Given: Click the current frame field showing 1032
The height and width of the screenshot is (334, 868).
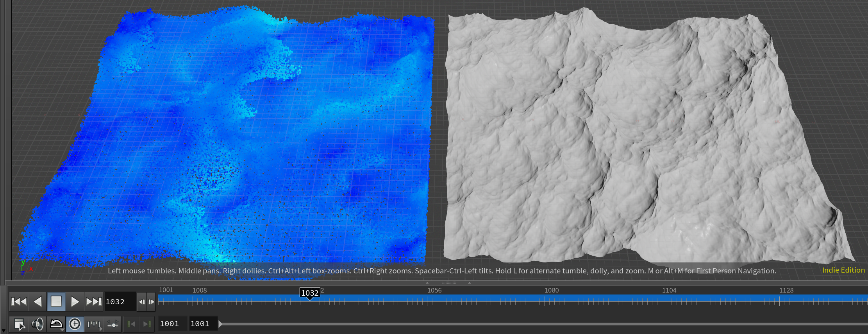Looking at the screenshot, I should [120, 302].
